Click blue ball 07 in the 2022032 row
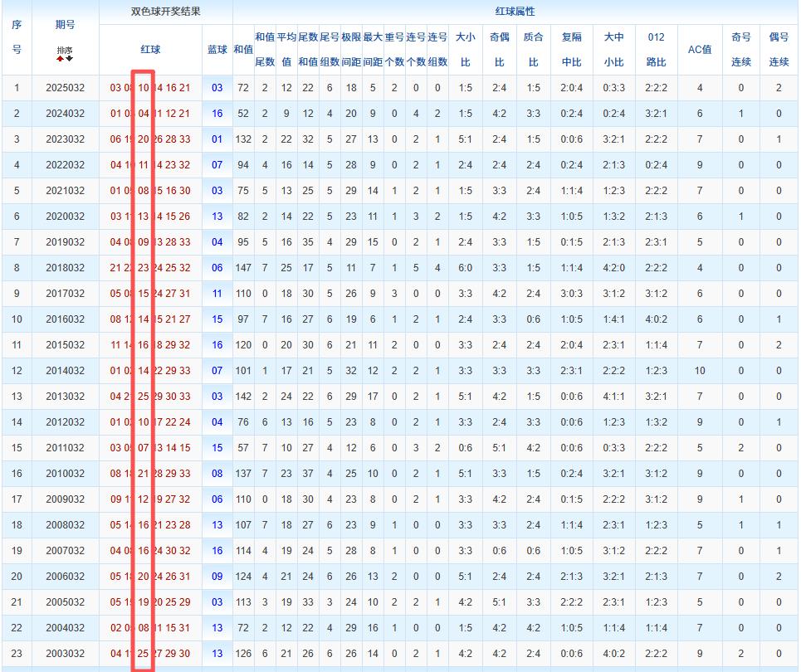This screenshot has height=672, width=801. pos(217,165)
